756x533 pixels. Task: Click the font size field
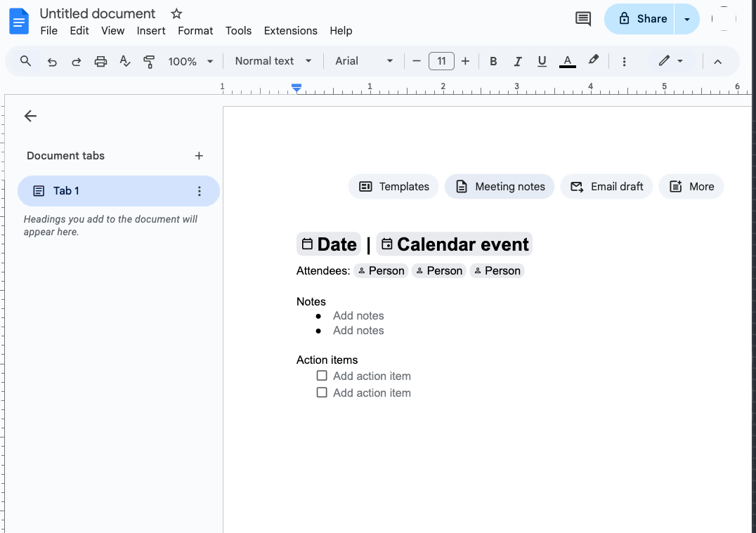pos(441,61)
